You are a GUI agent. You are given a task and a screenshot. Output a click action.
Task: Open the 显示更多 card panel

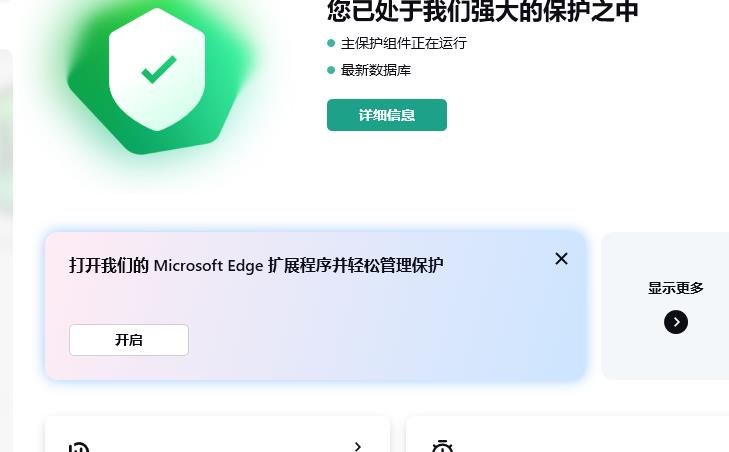coord(665,306)
